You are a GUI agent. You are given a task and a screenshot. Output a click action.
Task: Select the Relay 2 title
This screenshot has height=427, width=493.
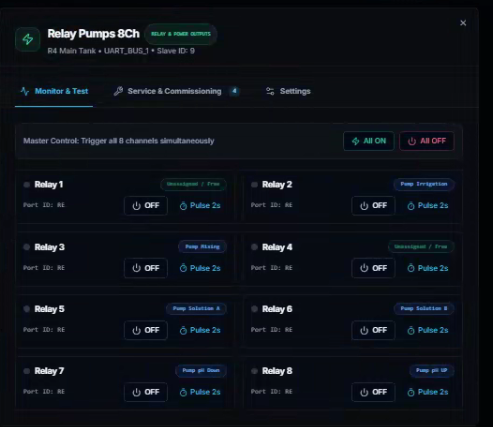[x=277, y=185]
